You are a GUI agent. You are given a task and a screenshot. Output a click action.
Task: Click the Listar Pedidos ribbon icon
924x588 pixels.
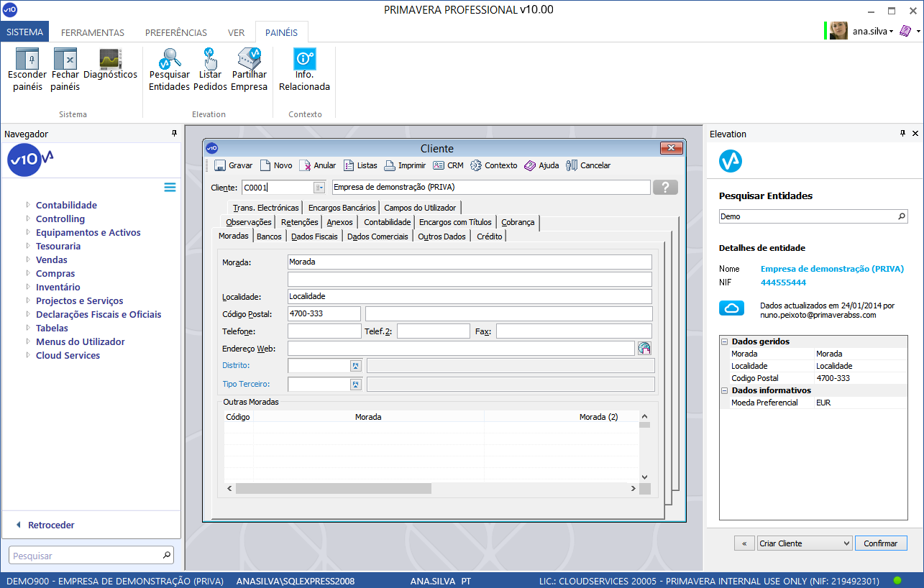[x=210, y=60]
